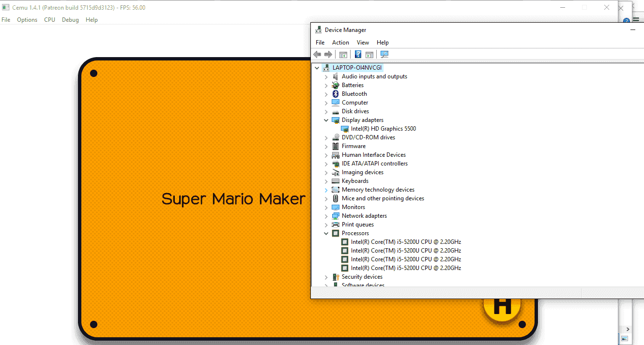Open the View menu in Device Manager
This screenshot has height=345, width=644.
click(363, 43)
